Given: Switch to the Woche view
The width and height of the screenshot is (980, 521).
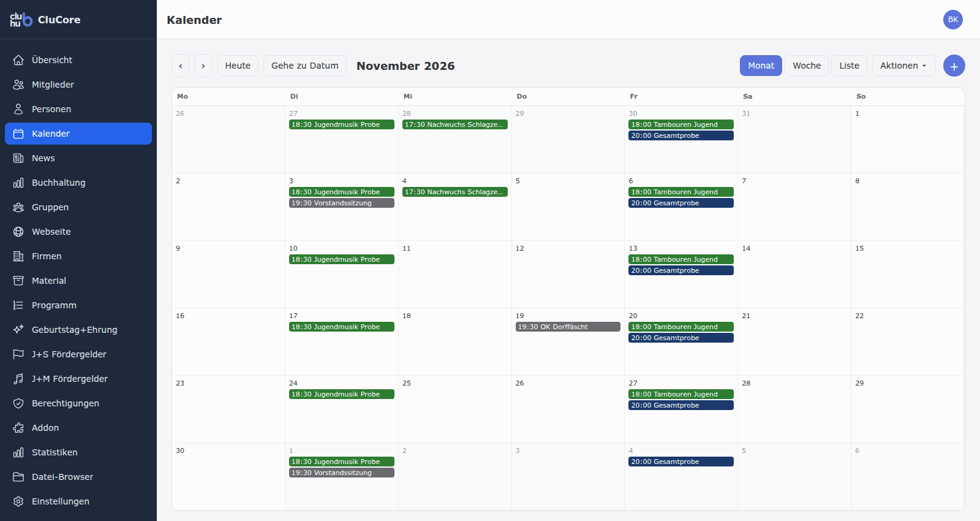Looking at the screenshot, I should pyautogui.click(x=807, y=66).
